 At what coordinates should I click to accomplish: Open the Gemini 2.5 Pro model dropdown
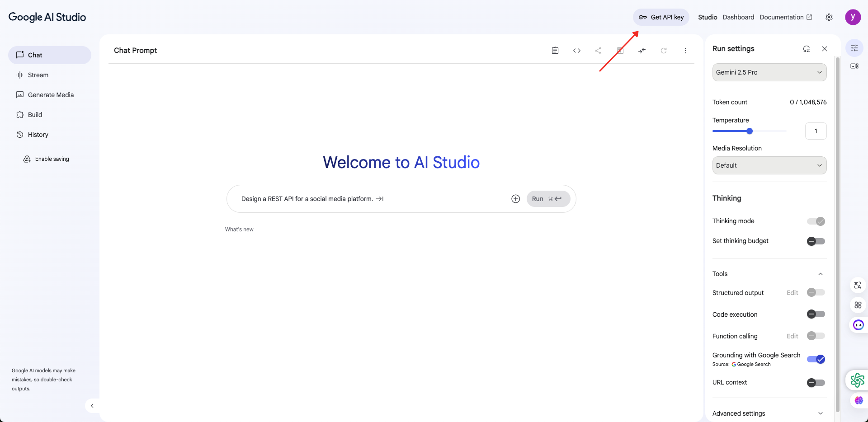tap(769, 72)
